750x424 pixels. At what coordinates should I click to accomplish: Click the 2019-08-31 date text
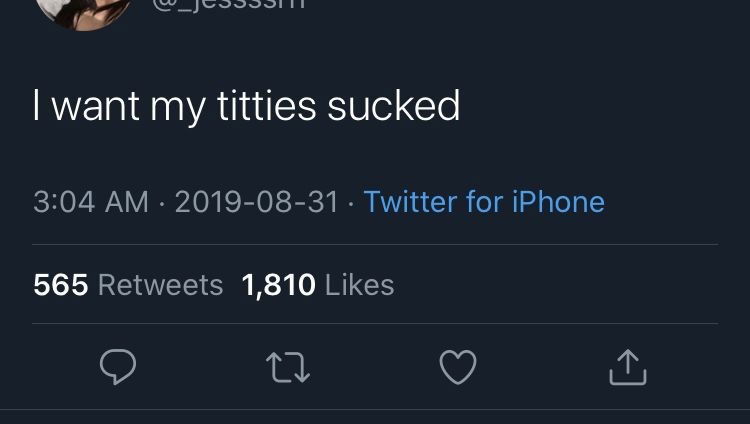(257, 201)
